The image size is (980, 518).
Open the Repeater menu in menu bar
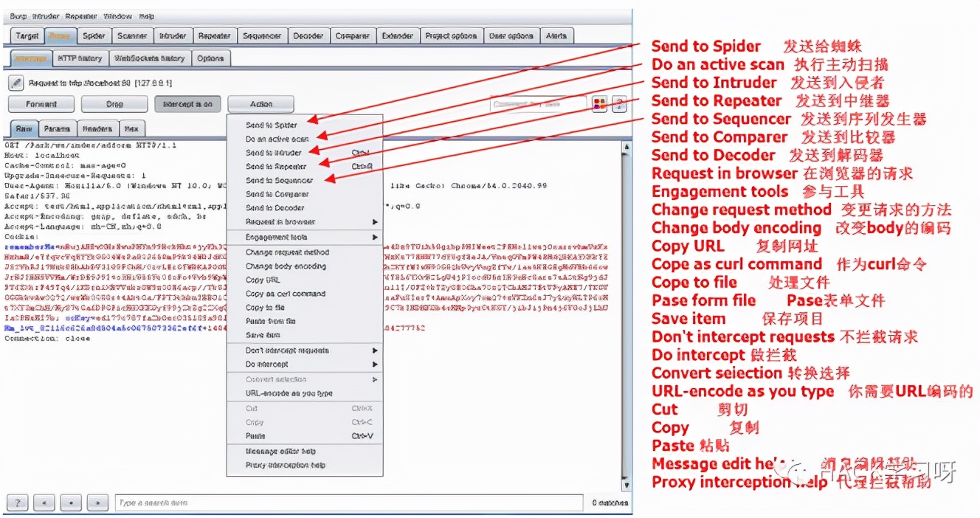click(80, 16)
